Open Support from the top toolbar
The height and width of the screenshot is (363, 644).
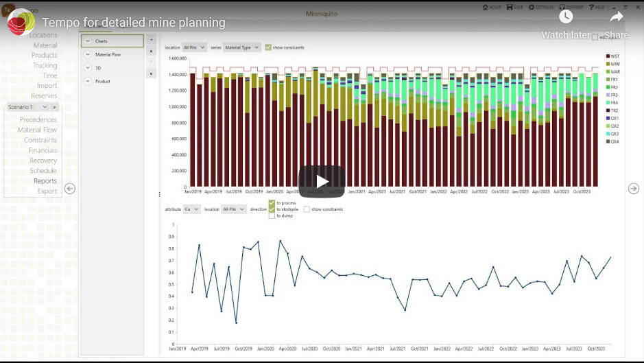(x=571, y=7)
